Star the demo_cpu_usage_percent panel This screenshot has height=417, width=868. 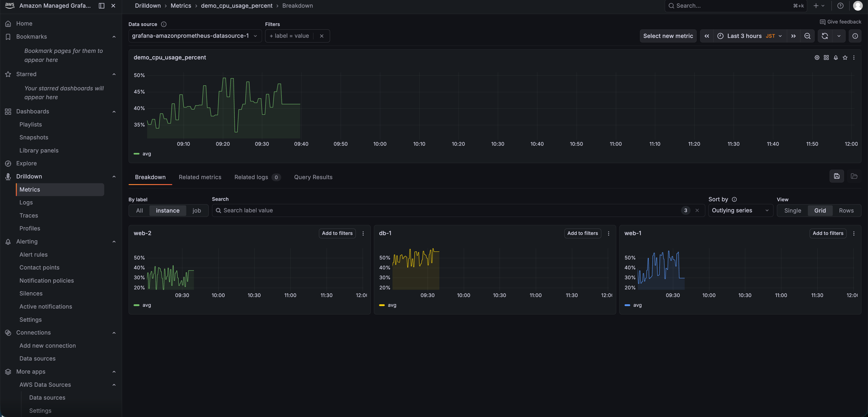pyautogui.click(x=845, y=58)
